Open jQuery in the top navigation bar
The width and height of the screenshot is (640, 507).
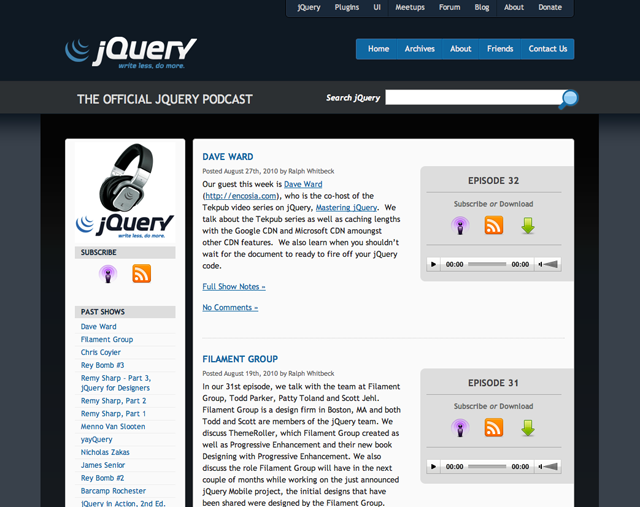pos(309,7)
